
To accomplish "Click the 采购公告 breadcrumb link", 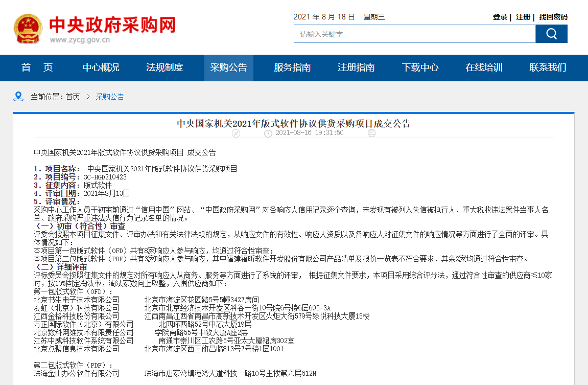I will pyautogui.click(x=110, y=97).
